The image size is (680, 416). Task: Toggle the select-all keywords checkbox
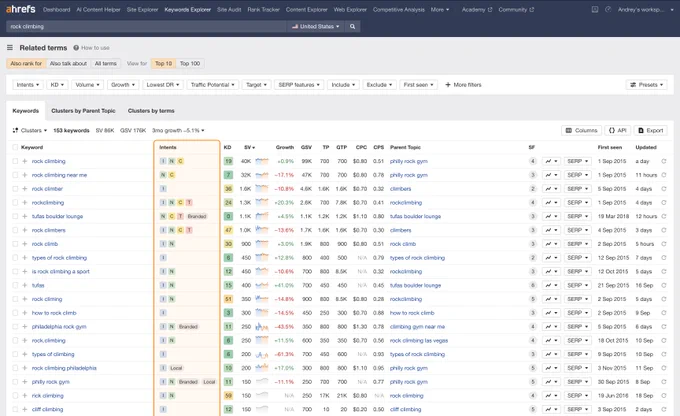pos(15,147)
